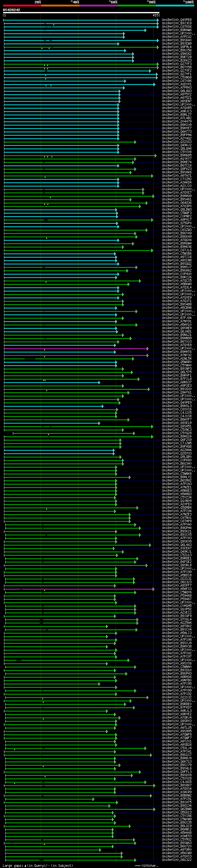Select hit label UniRef100_A2Y4Q2
This screenshot has width=197, height=868.
177,139
